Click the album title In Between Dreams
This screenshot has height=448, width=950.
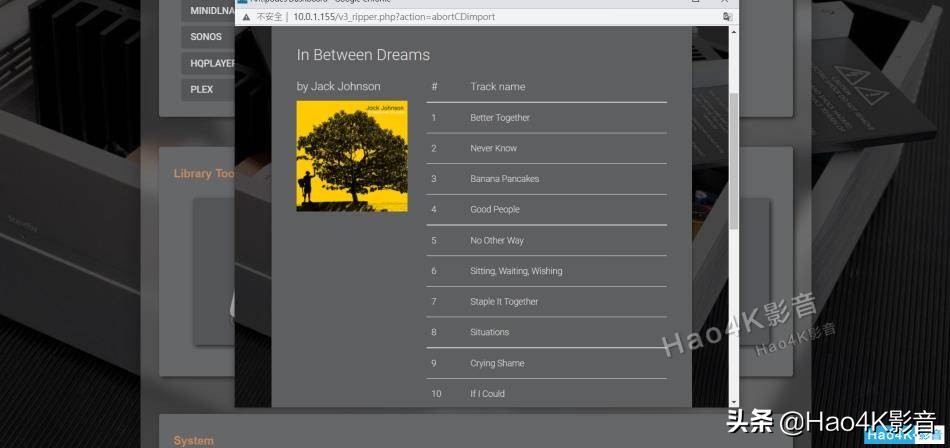pyautogui.click(x=363, y=55)
